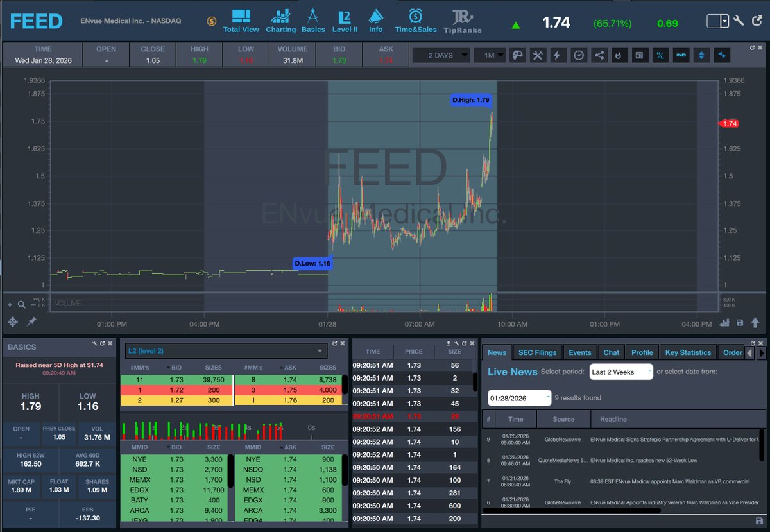Zoom in chart with plus icon
Viewport: 770px width, 532px height.
coord(10,305)
